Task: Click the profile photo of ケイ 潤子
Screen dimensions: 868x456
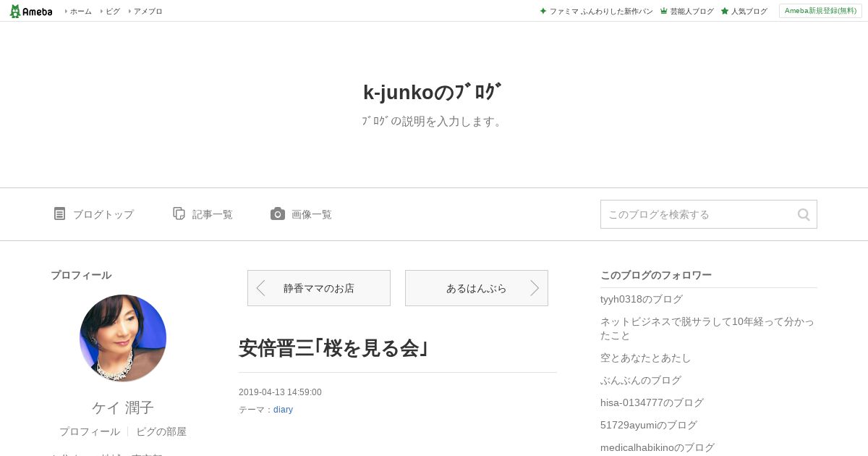Action: tap(123, 338)
